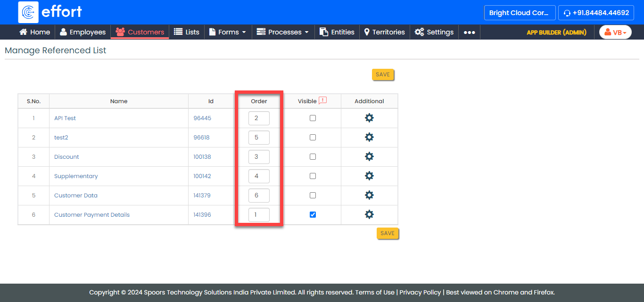Expand the Forms dropdown menu
Viewport: 644px width, 302px height.
coord(228,32)
